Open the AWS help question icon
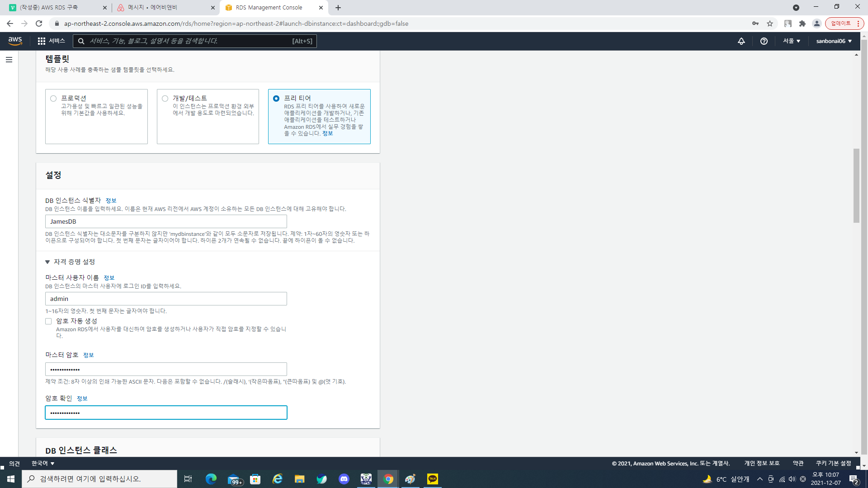Viewport: 868px width, 488px height. tap(764, 41)
